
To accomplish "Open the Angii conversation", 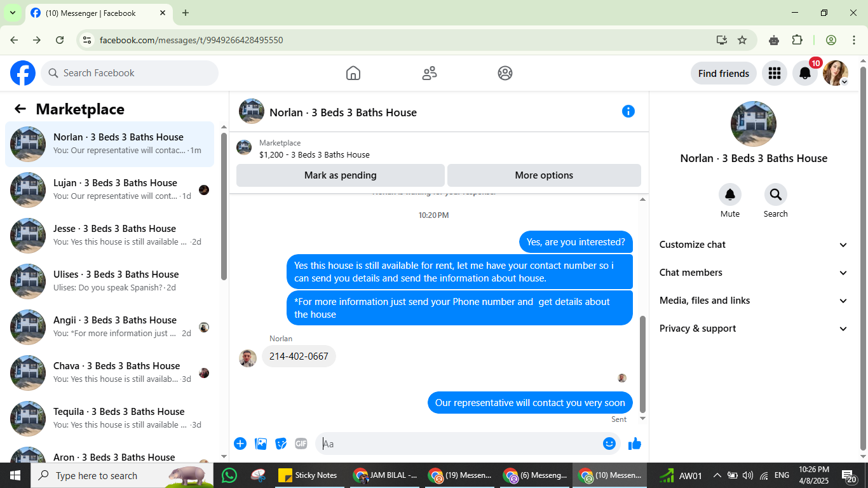I will [x=109, y=327].
